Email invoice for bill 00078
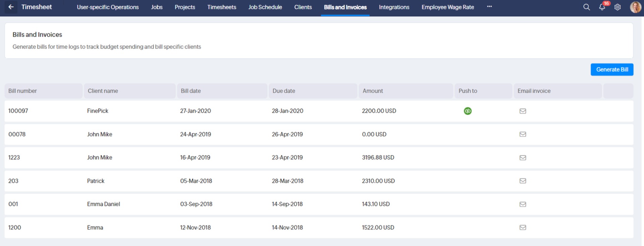The image size is (644, 246). [x=523, y=134]
